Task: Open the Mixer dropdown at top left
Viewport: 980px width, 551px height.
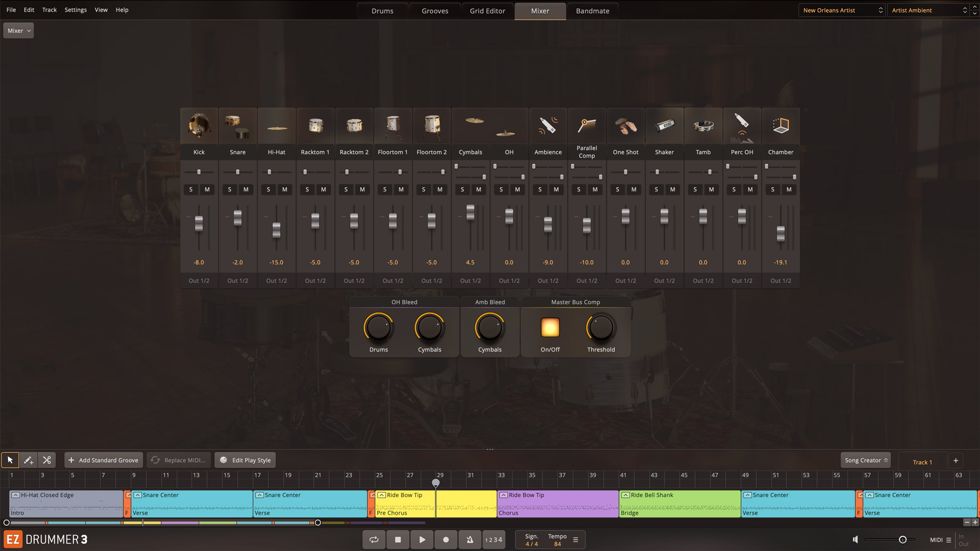Action: [x=19, y=30]
